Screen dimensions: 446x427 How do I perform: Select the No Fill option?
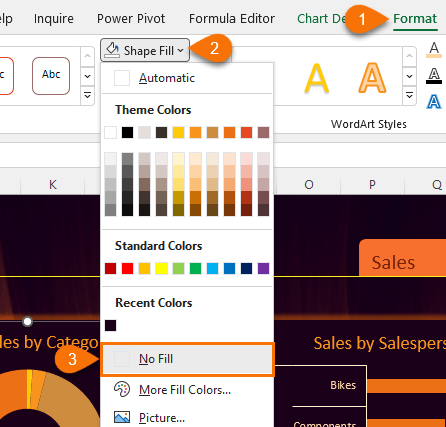point(187,359)
